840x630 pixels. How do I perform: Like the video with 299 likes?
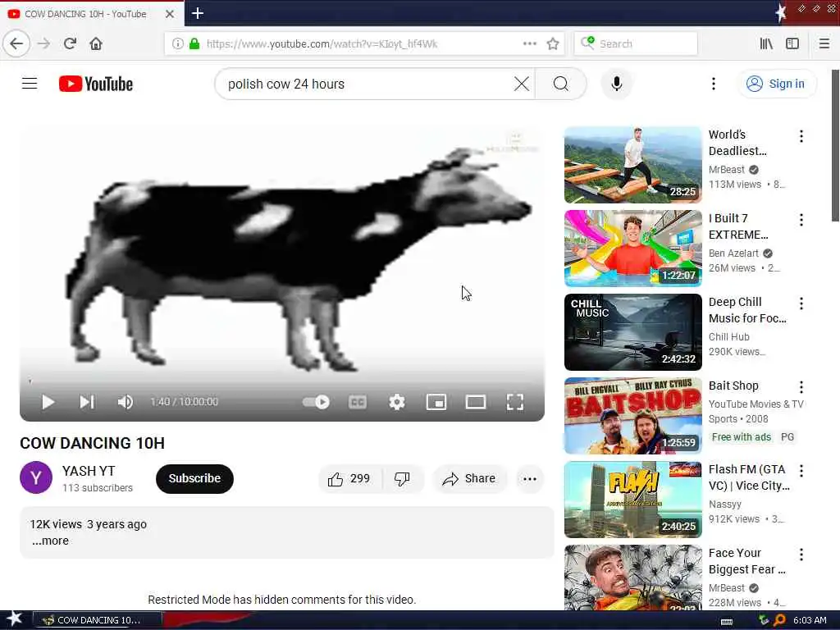click(x=349, y=478)
